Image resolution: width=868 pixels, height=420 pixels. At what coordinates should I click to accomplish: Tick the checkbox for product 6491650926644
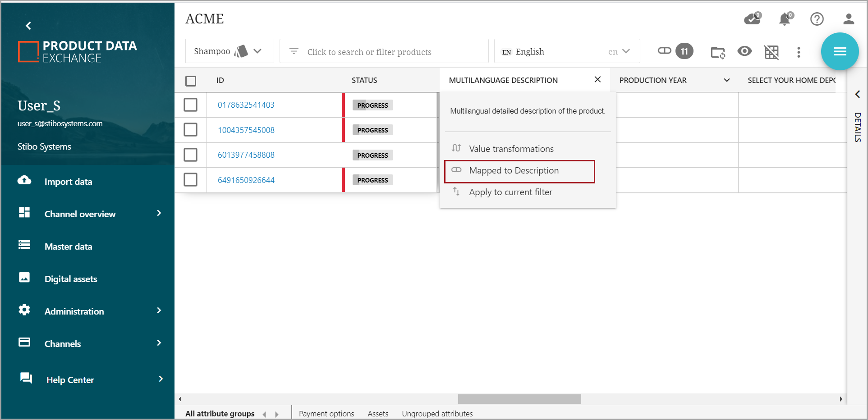point(191,180)
